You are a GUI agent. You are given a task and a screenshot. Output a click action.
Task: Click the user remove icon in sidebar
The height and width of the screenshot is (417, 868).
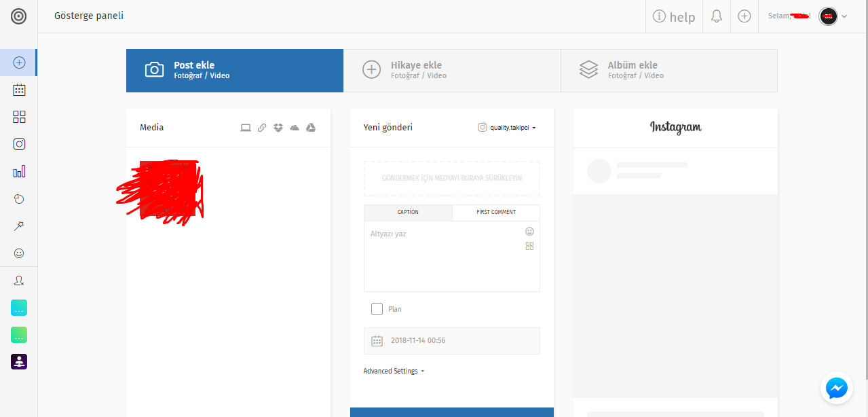click(x=19, y=280)
